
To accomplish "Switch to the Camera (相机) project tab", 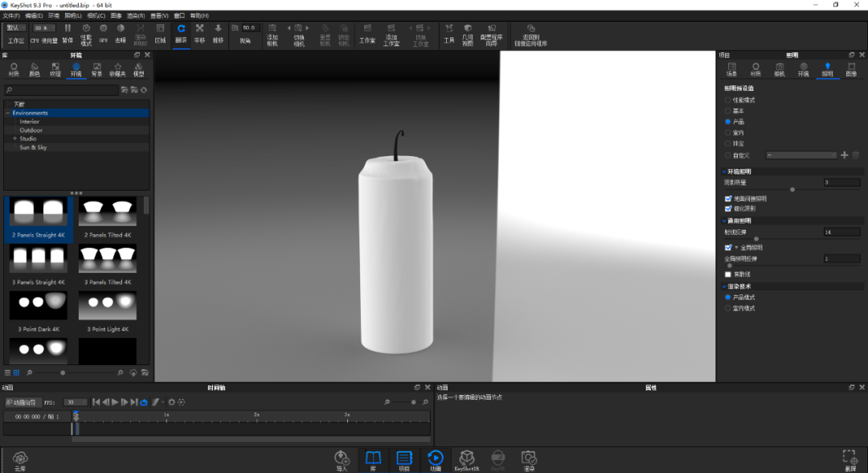I will [780, 69].
